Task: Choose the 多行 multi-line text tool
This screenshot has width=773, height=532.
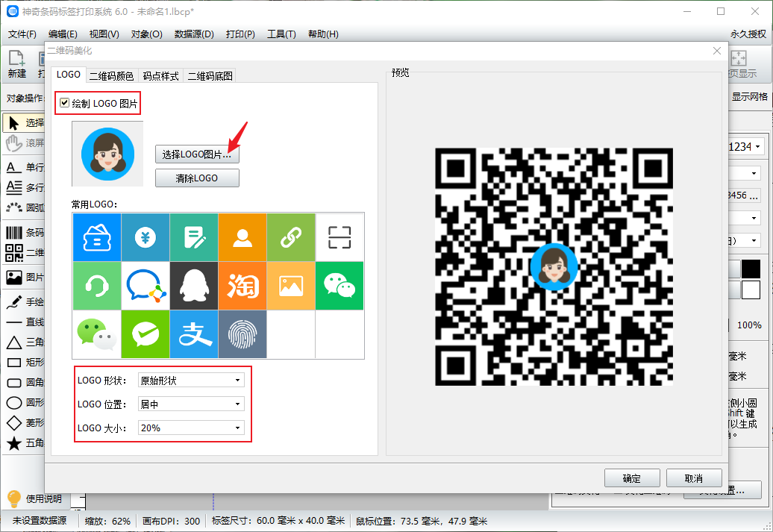Action: click(25, 188)
